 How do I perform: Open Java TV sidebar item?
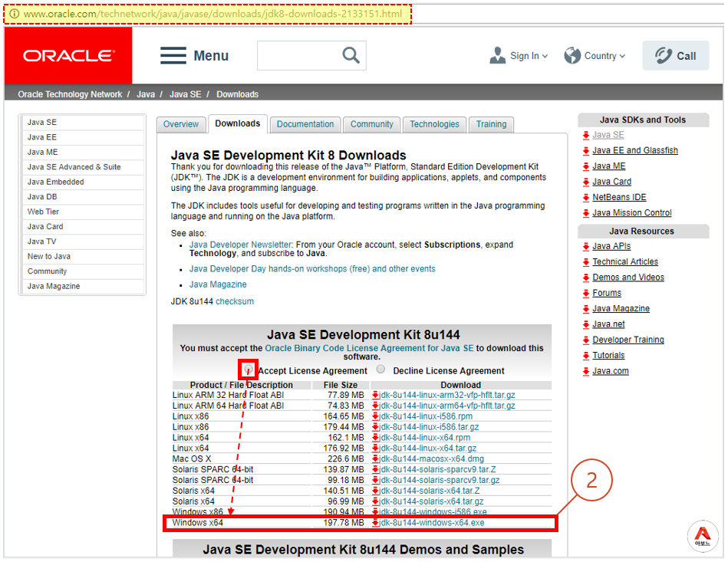pyautogui.click(x=83, y=242)
